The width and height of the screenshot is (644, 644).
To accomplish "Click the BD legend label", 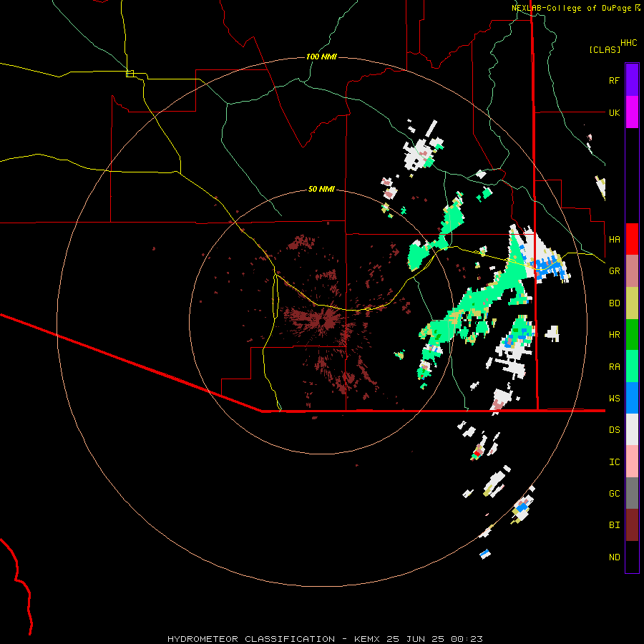I will point(614,303).
